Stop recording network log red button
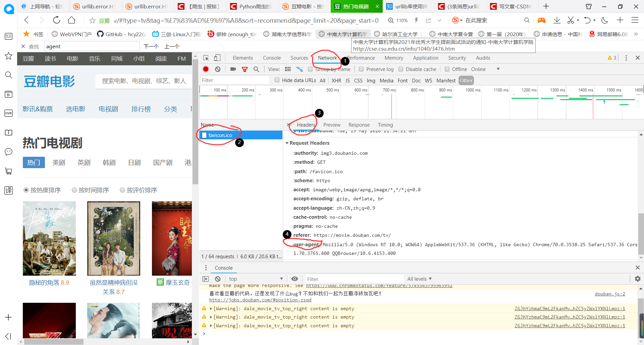 tap(206, 69)
